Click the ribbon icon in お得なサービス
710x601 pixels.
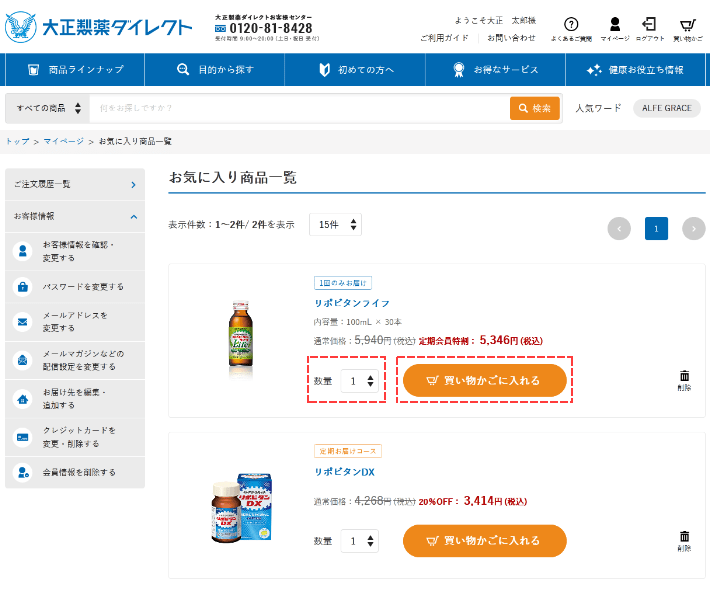459,70
